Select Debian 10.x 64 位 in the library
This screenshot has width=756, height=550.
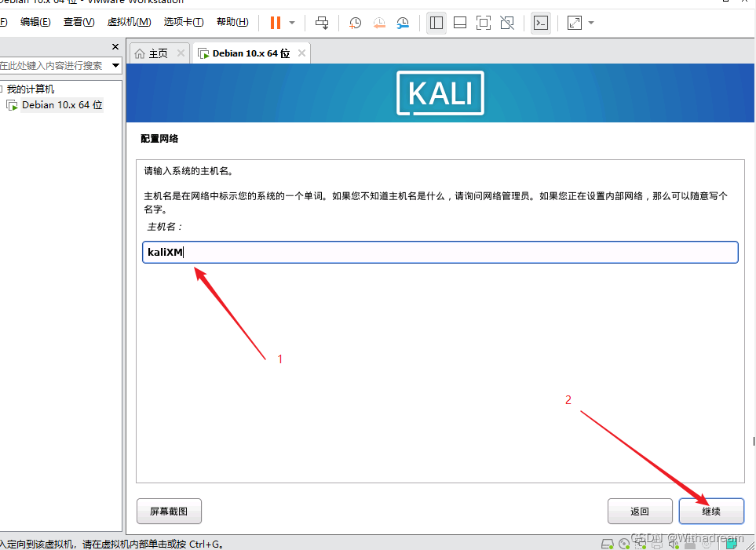pos(62,105)
